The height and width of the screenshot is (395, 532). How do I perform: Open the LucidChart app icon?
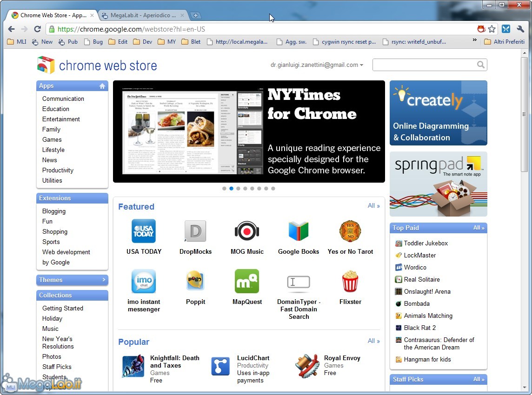[220, 366]
